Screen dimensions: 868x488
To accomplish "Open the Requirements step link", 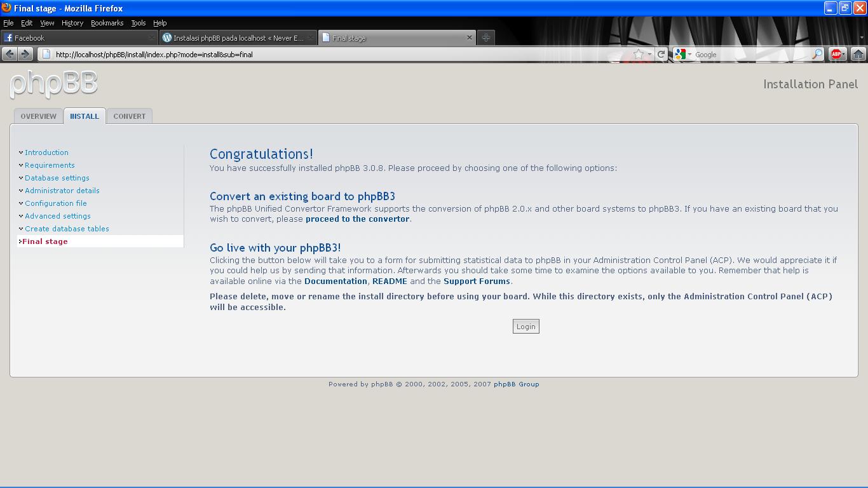I will [50, 165].
